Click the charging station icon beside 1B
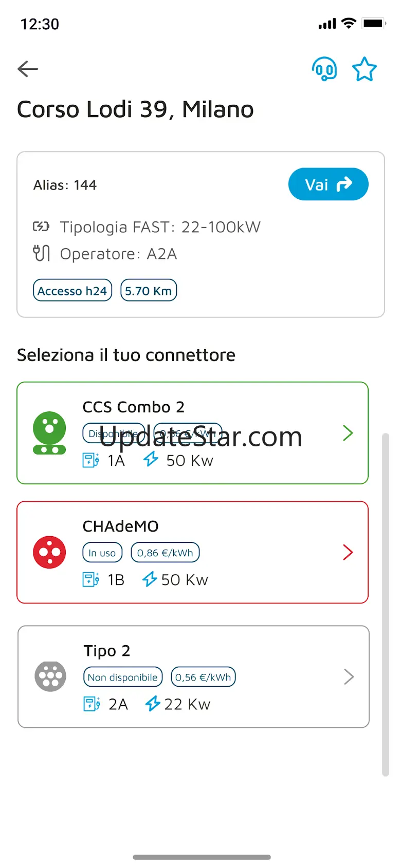 pyautogui.click(x=91, y=580)
